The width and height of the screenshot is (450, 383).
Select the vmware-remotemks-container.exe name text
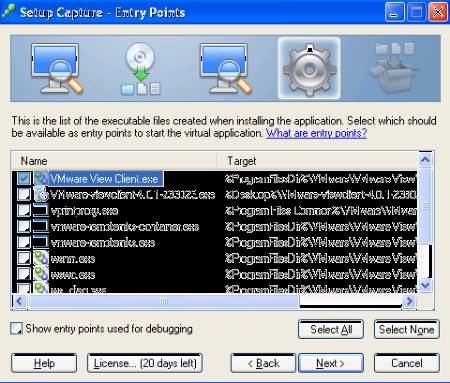pyautogui.click(x=125, y=227)
